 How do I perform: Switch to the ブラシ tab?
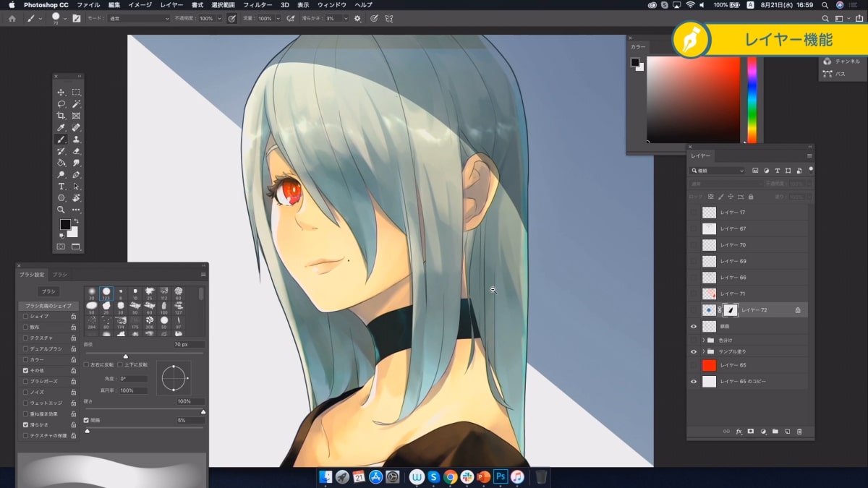[x=59, y=275]
